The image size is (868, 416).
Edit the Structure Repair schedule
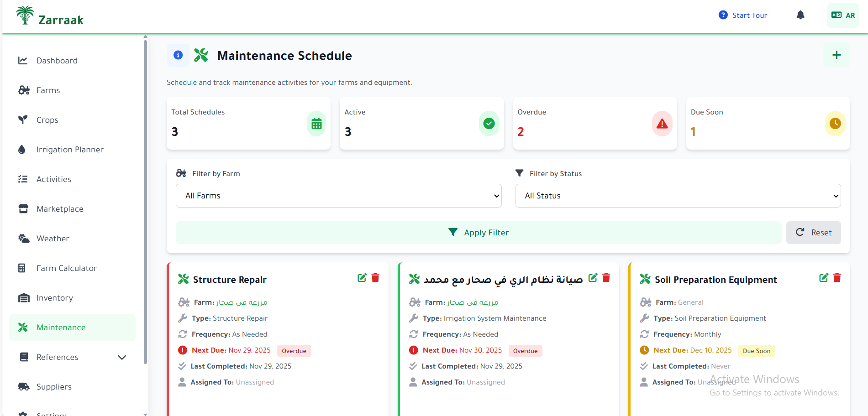(x=362, y=277)
